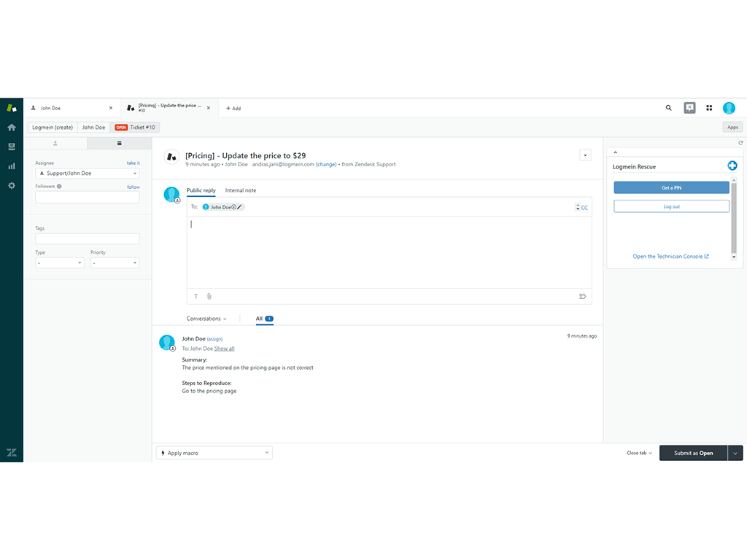The image size is (747, 560).
Task: Open the Submit as Open caret menu
Action: (x=736, y=453)
